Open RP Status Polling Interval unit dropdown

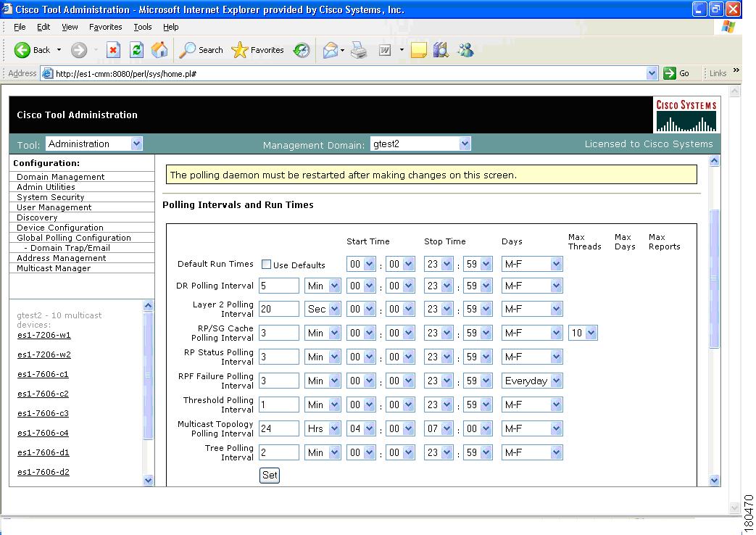[x=323, y=357]
